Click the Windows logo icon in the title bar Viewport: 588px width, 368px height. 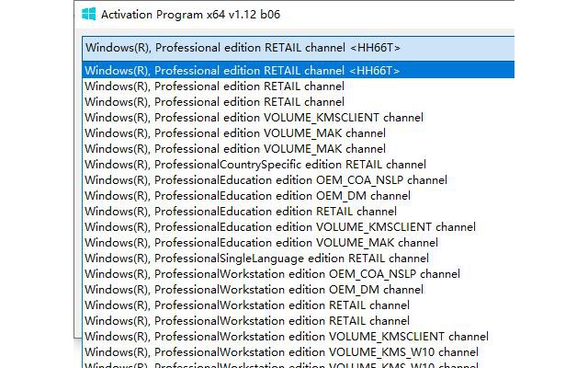click(89, 15)
